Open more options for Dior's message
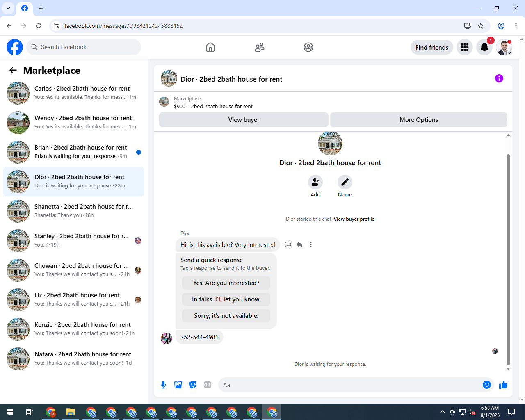Image resolution: width=525 pixels, height=420 pixels. [311, 244]
